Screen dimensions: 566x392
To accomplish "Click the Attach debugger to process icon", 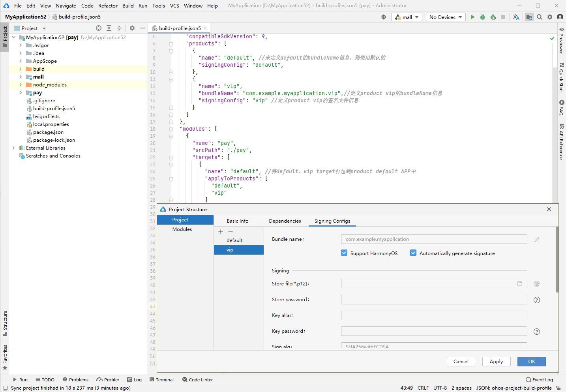I will [x=493, y=17].
